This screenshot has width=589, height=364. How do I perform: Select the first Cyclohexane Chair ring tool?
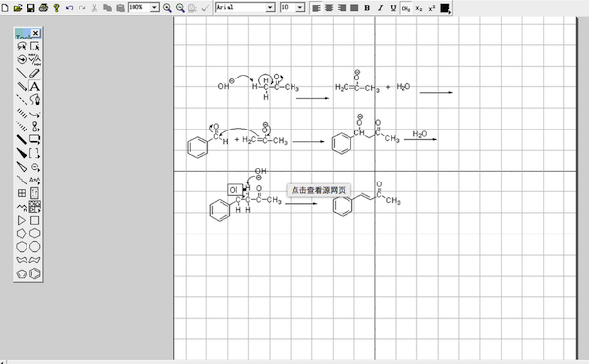(22, 260)
